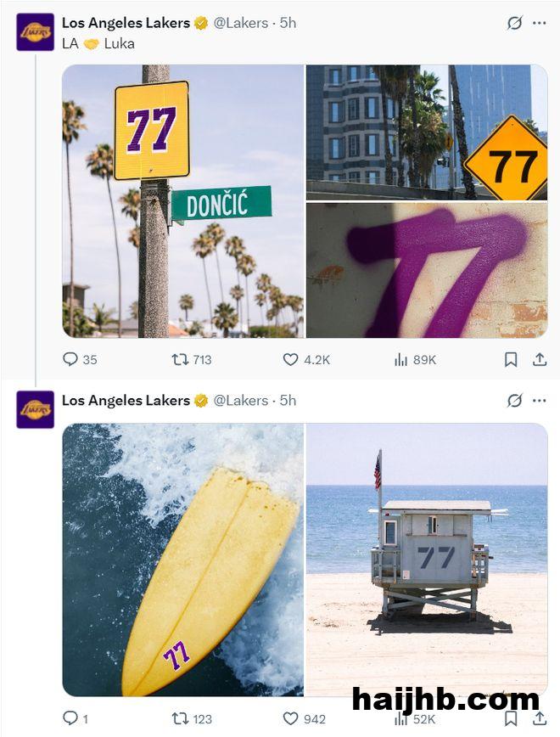Open Lakers avatar on first tweet
This screenshot has width=560, height=737.
point(36,32)
